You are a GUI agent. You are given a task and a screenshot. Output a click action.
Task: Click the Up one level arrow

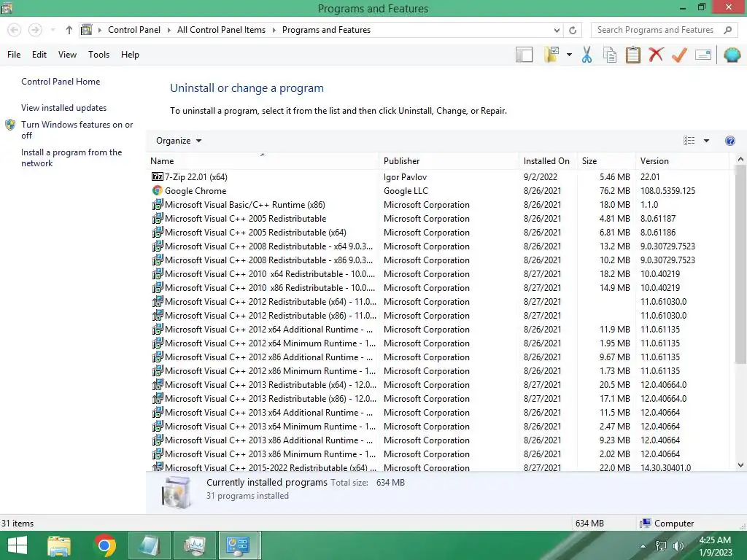point(69,30)
